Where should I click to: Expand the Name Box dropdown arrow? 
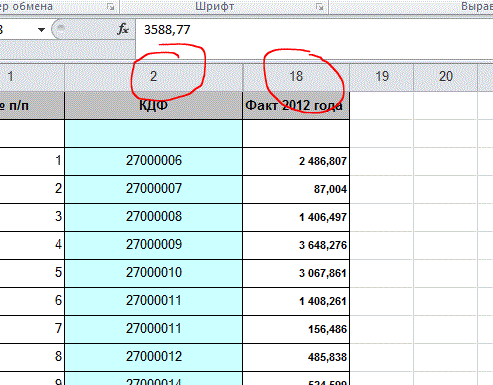(x=41, y=30)
